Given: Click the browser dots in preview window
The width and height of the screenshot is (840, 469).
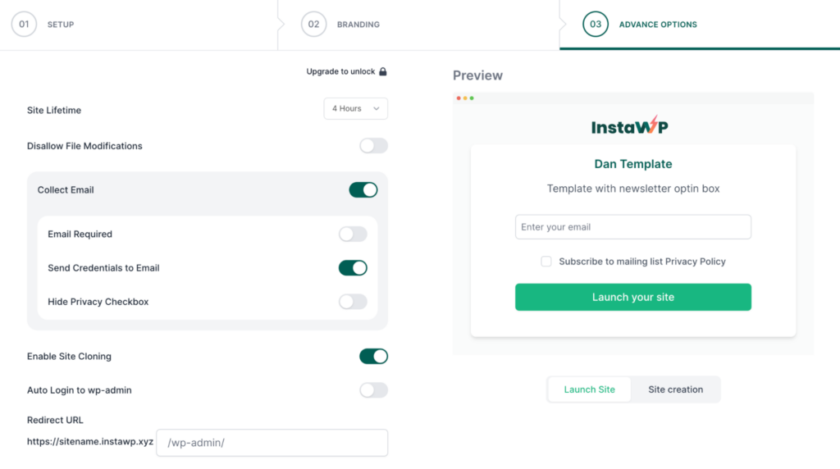Looking at the screenshot, I should pos(465,98).
